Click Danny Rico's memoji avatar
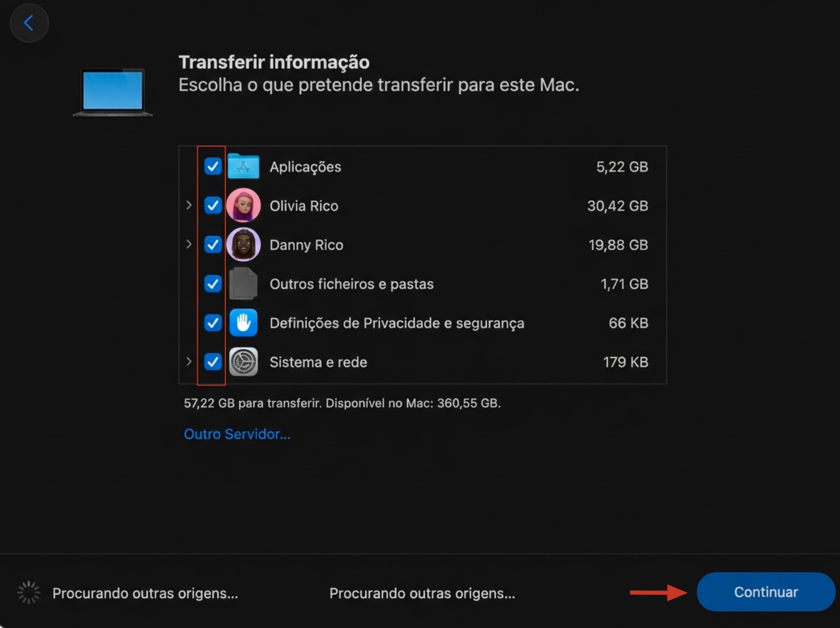840x628 pixels. (x=244, y=245)
